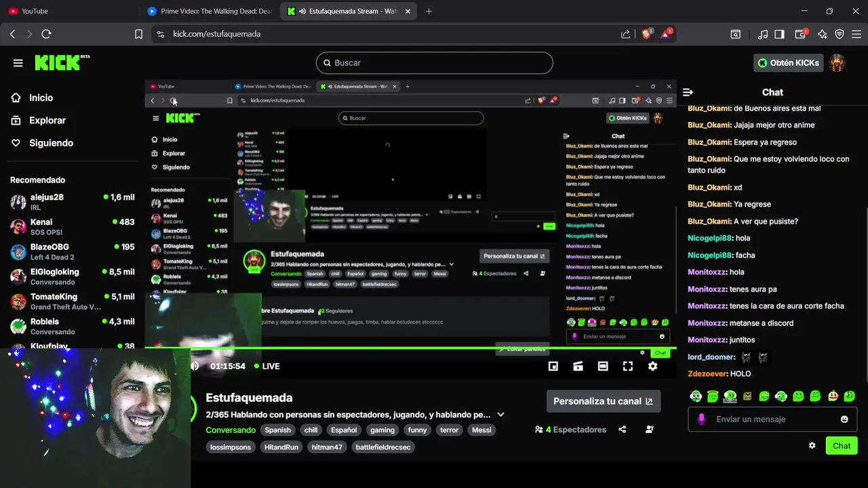The height and width of the screenshot is (488, 868).
Task: Open a new browser tab
Action: [x=429, y=12]
